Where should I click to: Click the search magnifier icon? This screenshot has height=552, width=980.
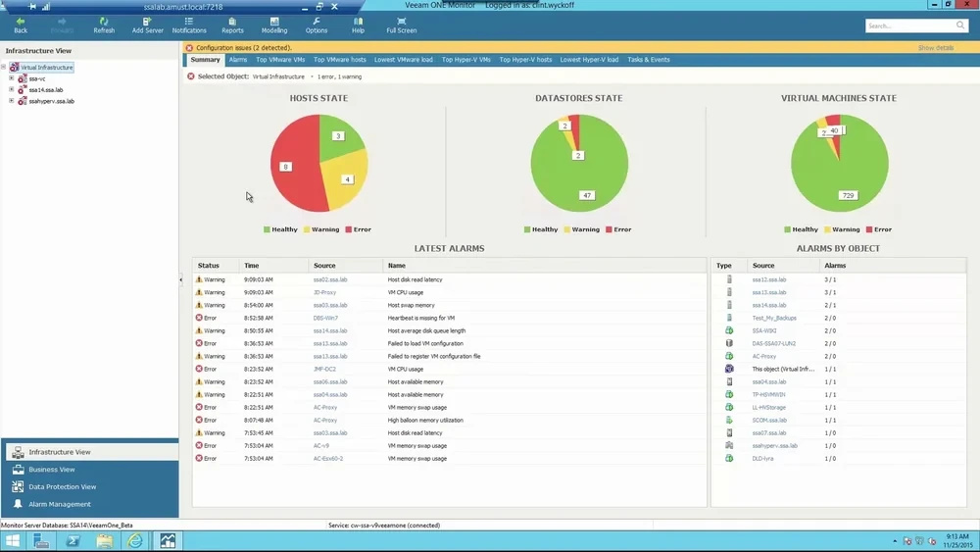tap(960, 25)
